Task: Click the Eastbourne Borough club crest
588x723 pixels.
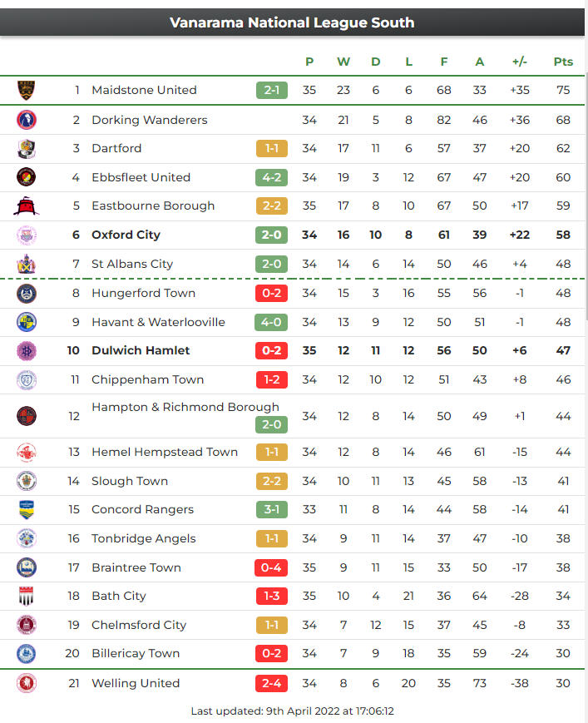Action: (27, 206)
